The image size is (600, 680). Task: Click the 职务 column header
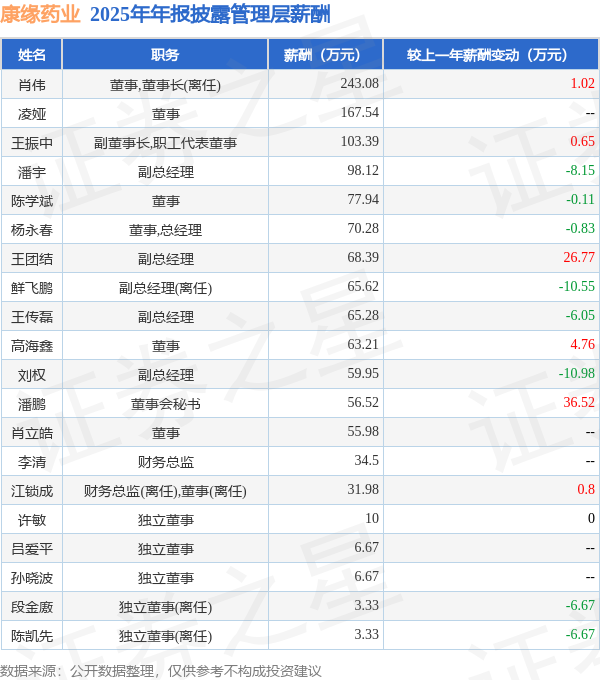[165, 55]
